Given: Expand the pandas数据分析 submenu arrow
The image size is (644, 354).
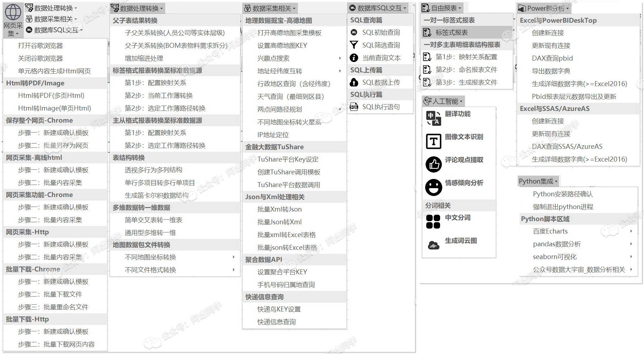Looking at the screenshot, I should pyautogui.click(x=631, y=244).
